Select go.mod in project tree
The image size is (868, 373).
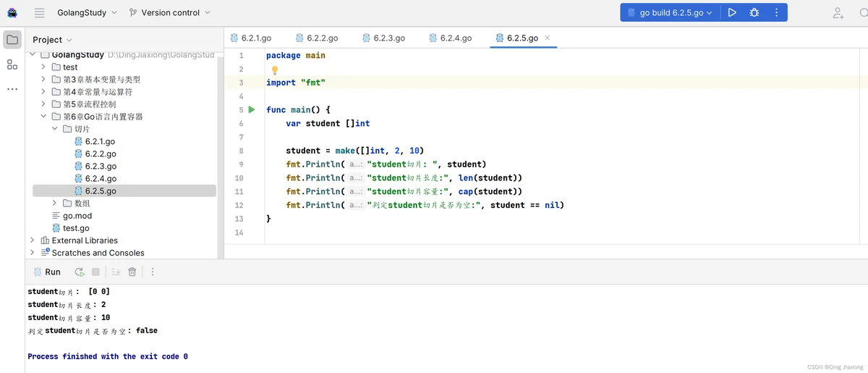point(77,216)
